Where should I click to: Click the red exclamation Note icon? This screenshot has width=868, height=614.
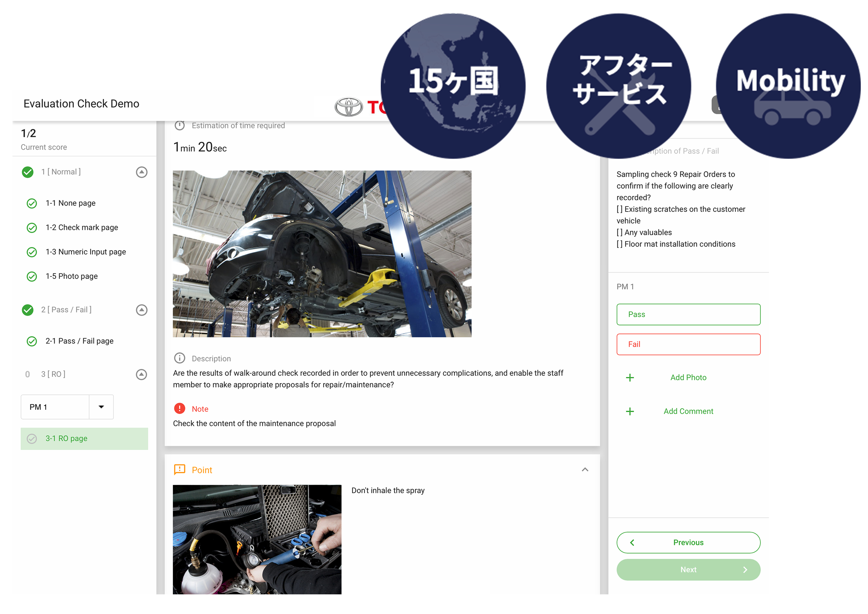pyautogui.click(x=180, y=408)
